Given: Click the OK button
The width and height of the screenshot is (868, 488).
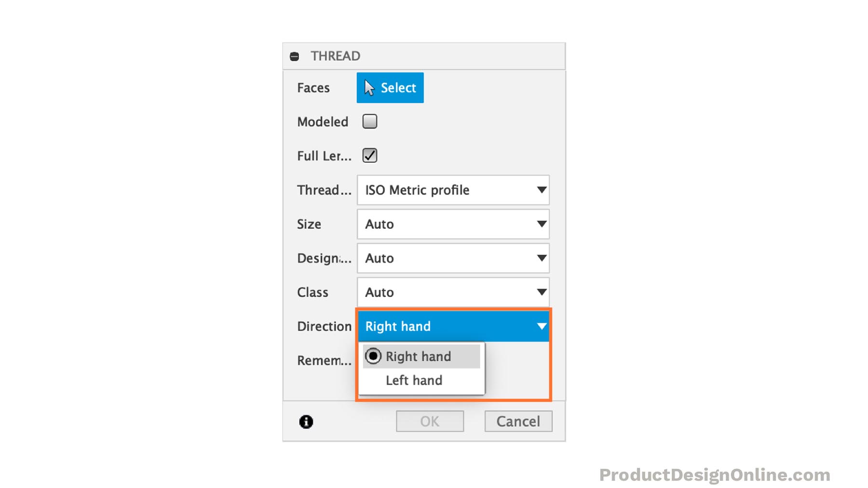Looking at the screenshot, I should pyautogui.click(x=430, y=422).
